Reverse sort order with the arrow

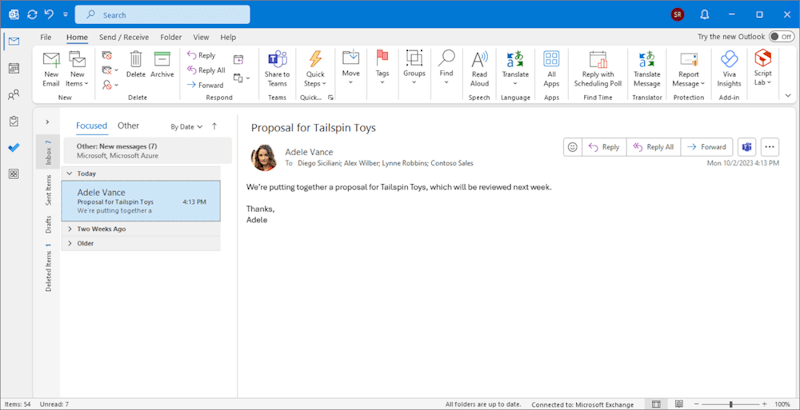[214, 127]
